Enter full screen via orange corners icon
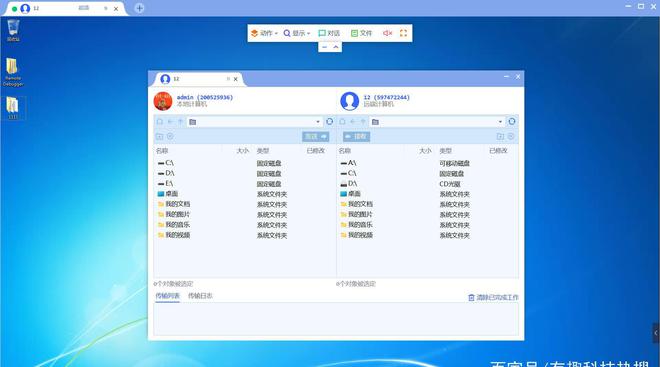 tap(403, 33)
